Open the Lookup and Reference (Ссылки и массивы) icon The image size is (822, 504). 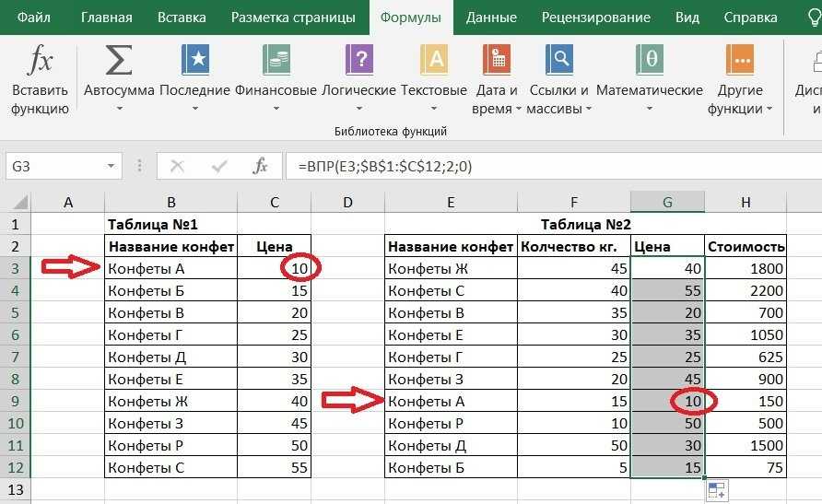(x=558, y=60)
